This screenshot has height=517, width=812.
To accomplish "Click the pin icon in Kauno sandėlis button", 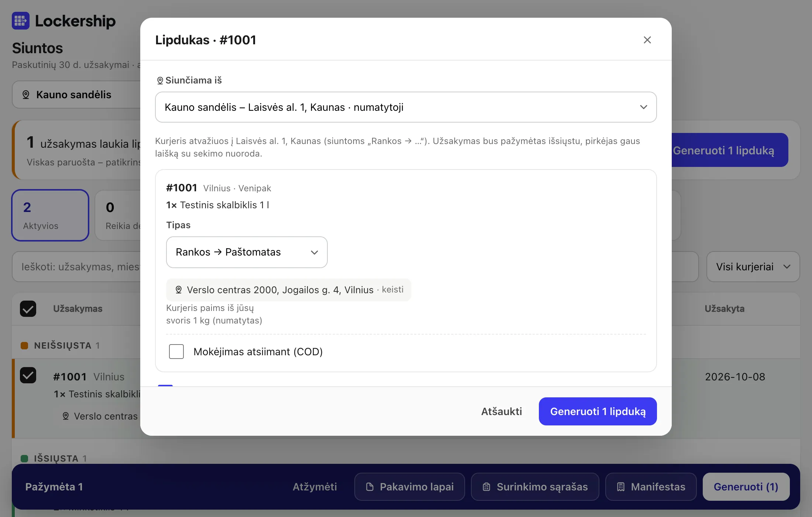I will 26,95.
